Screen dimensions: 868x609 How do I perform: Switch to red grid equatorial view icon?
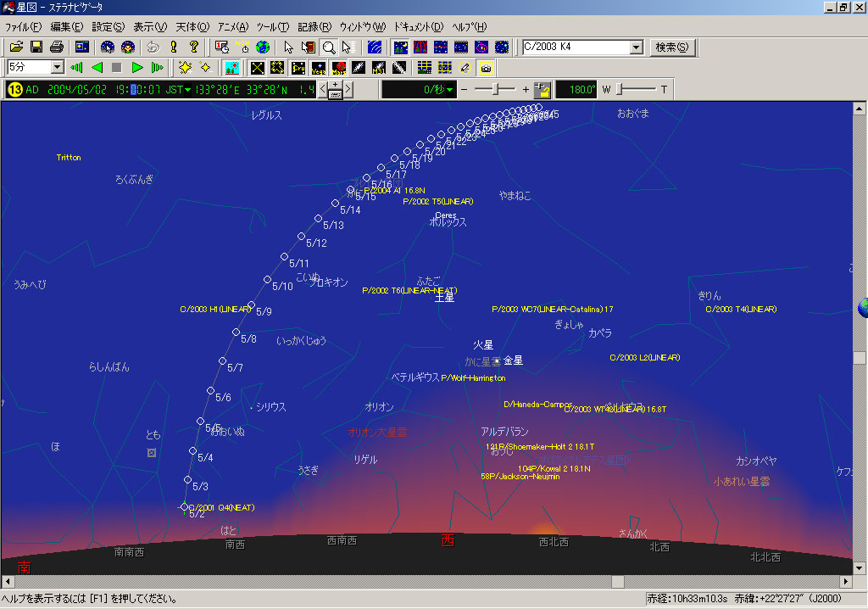click(x=420, y=47)
